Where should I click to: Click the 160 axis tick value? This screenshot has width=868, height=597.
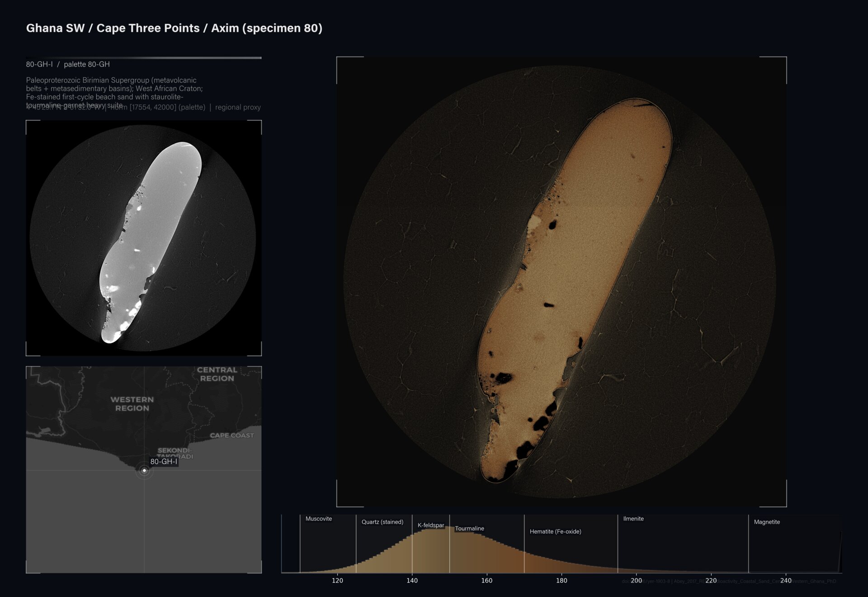click(487, 581)
